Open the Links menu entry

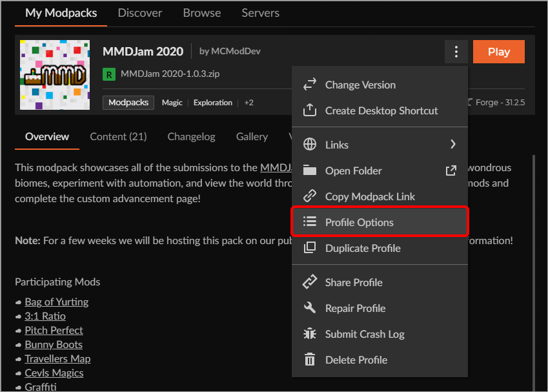[x=380, y=145]
